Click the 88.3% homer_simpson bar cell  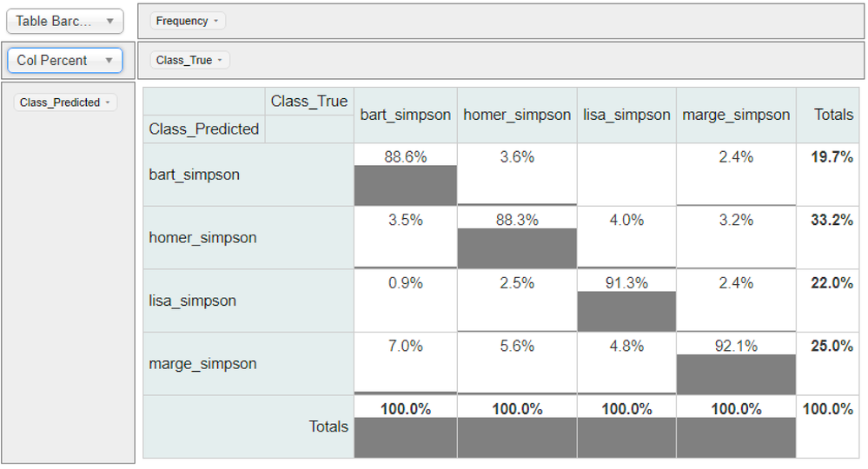(517, 238)
